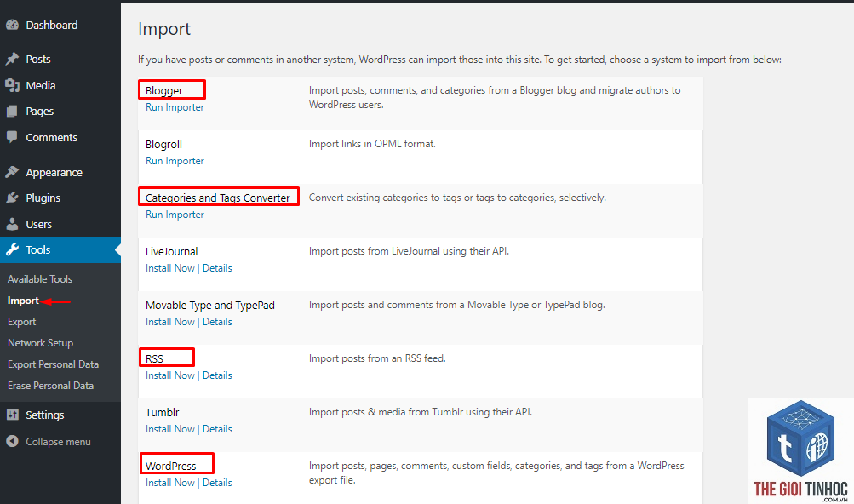The height and width of the screenshot is (504, 854).
Task: Click the 'Import posts from LiveJournal using their API.' description
Action: (x=409, y=251)
